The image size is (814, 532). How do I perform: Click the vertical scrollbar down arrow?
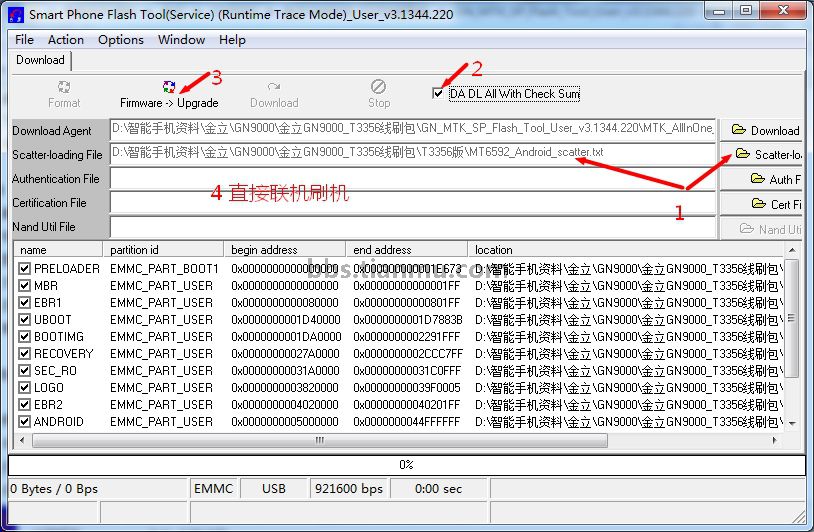(x=792, y=424)
